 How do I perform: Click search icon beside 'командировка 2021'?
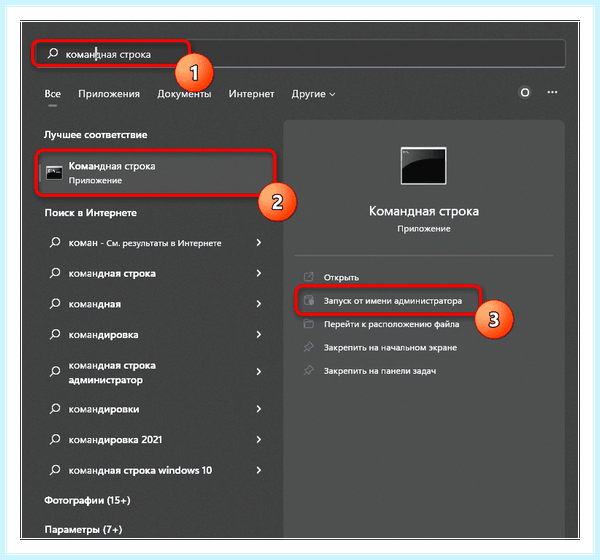[55, 439]
